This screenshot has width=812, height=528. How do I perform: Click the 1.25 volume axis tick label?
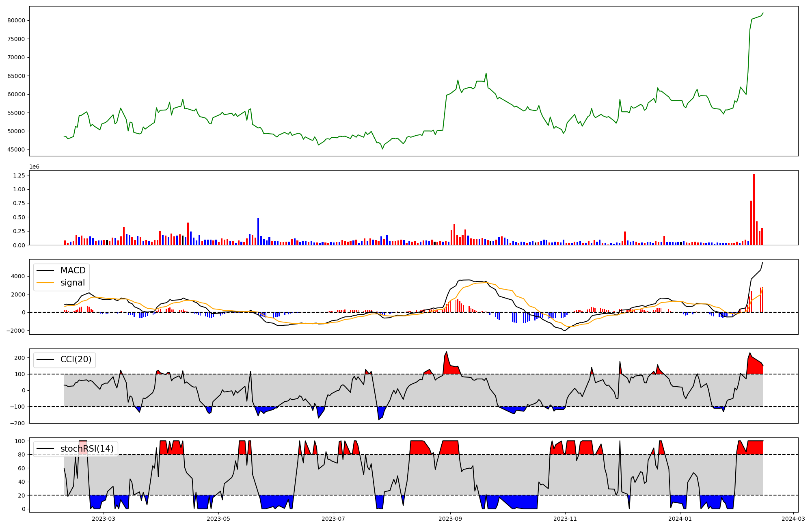(x=19, y=175)
